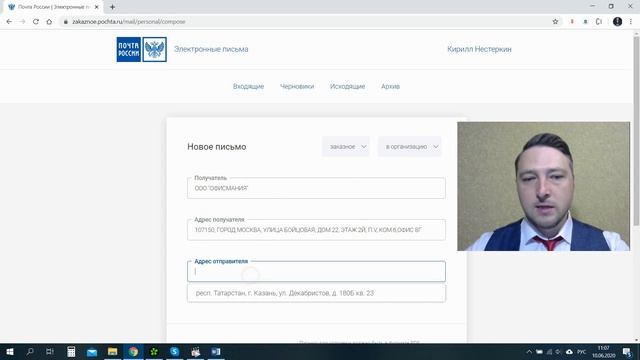Open the Входящие tab
The height and width of the screenshot is (360, 640).
249,86
